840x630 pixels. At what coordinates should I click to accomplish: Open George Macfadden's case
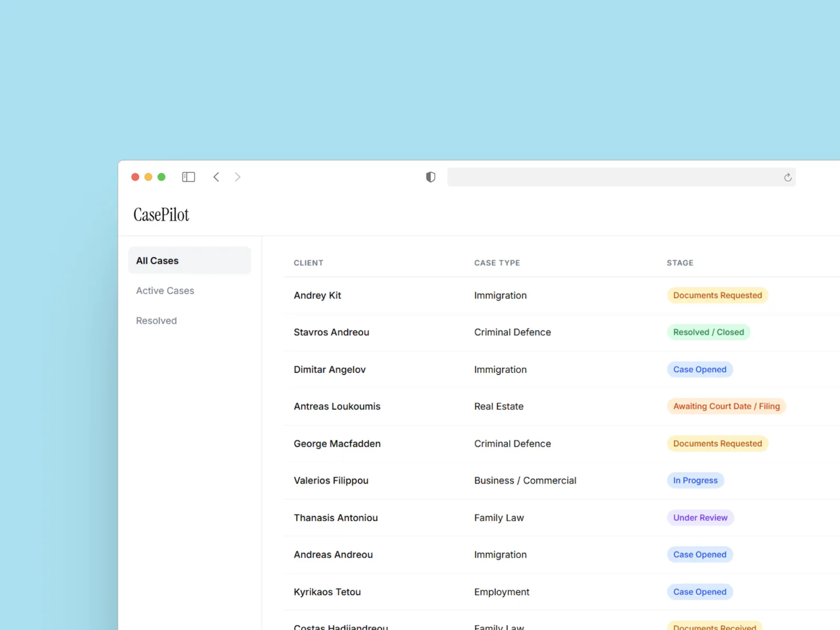(x=337, y=443)
